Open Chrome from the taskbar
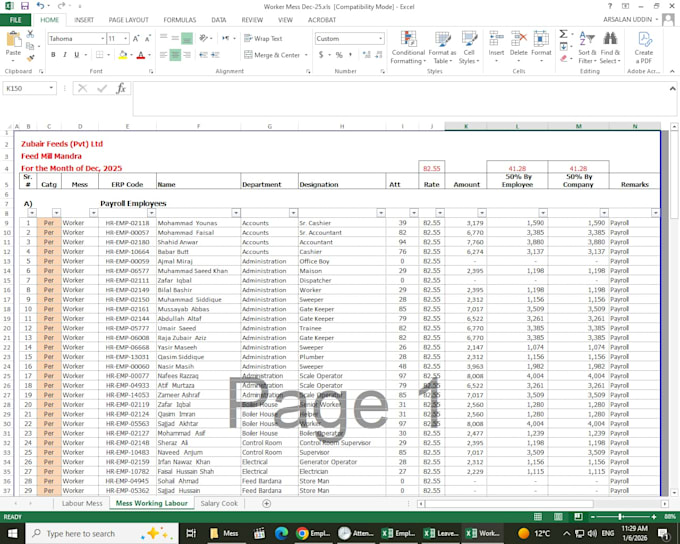This screenshot has height=544, width=680. point(314,533)
